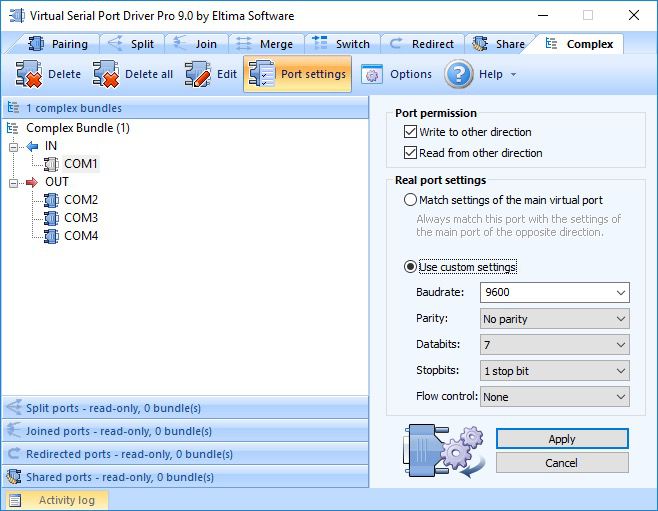Click the Switch tab icon

(x=320, y=43)
